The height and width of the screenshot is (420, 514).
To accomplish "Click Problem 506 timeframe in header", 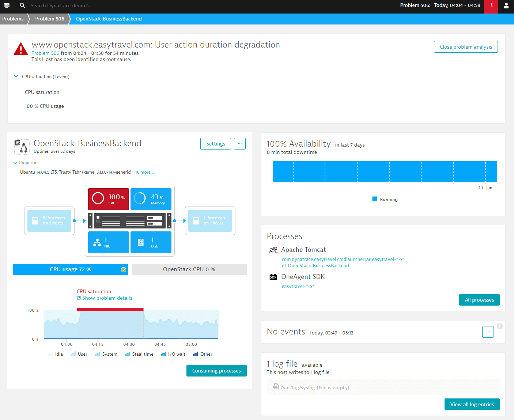I will coord(440,5).
